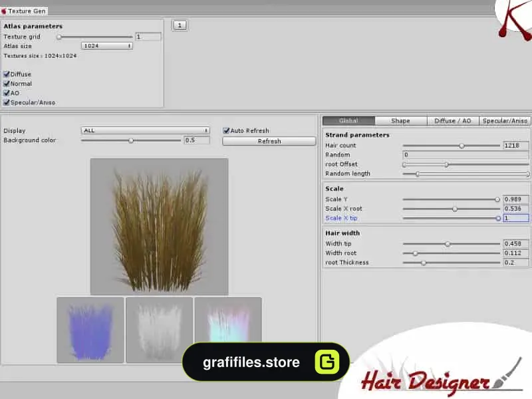Click the specular/aniso map thumbnail
This screenshot has width=532, height=399.
pos(228,321)
